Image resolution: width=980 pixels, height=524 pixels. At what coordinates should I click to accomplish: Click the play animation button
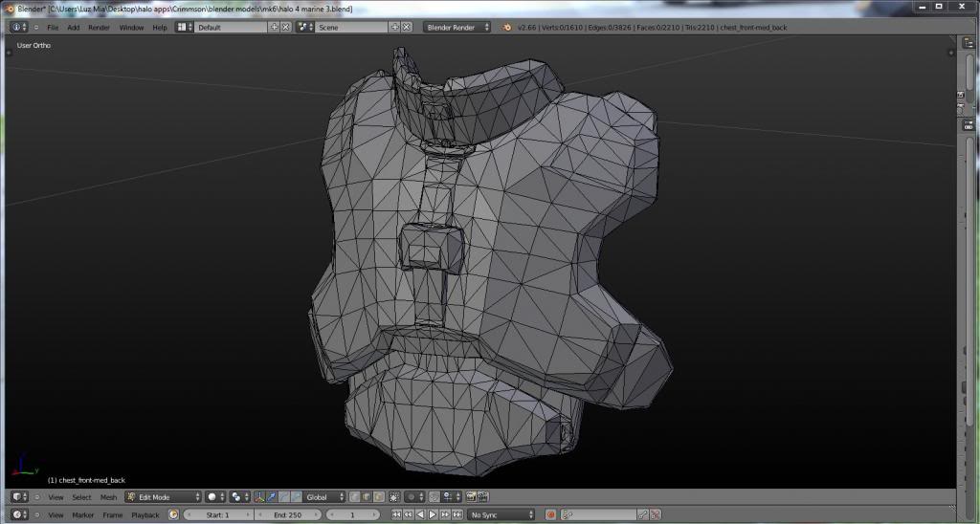point(431,514)
